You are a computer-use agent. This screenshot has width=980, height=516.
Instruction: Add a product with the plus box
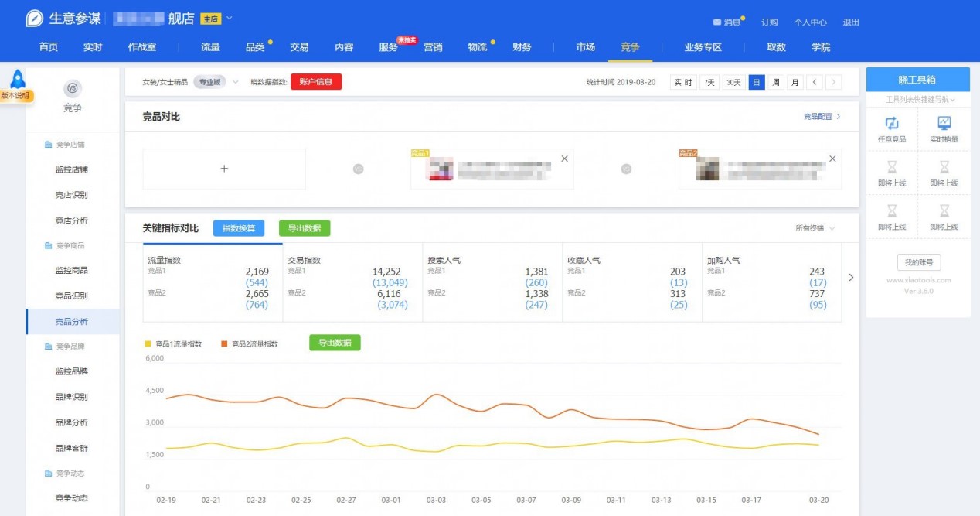(224, 169)
